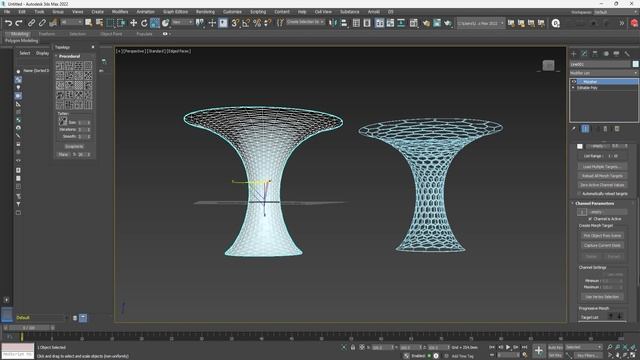Image resolution: width=640 pixels, height=360 pixels.
Task: Click Remove Modifier trash icon
Action: tap(606, 129)
